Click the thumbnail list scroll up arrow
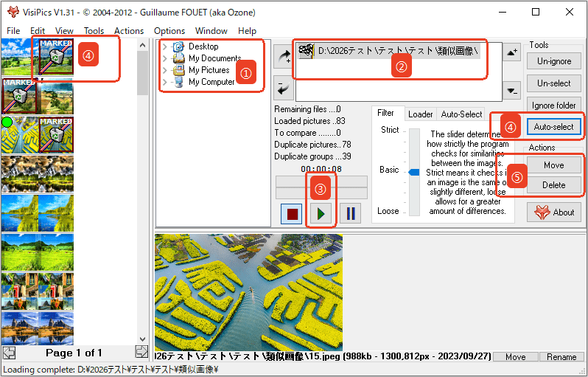The width and height of the screenshot is (588, 377). point(142,46)
